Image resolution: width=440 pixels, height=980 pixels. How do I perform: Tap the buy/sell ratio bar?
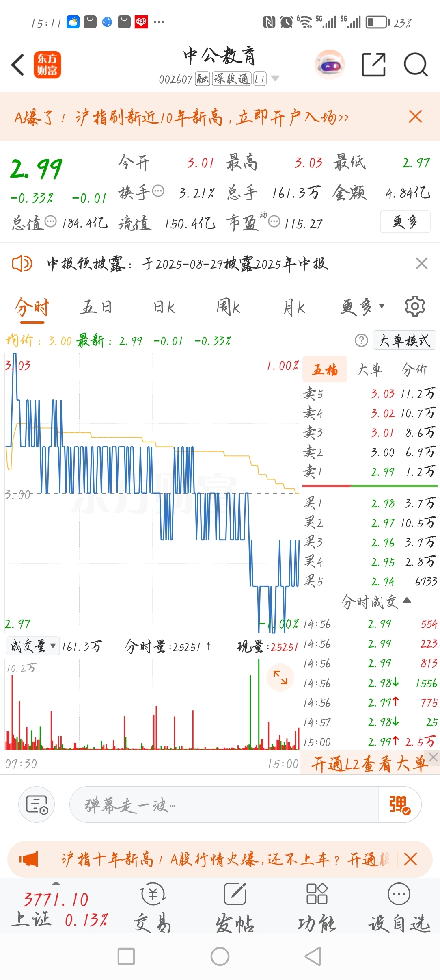(x=370, y=486)
